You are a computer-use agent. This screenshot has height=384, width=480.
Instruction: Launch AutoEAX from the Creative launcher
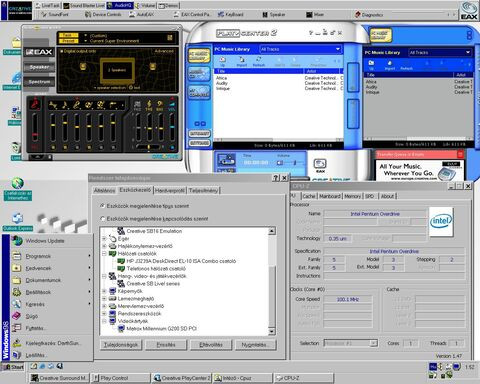142,15
